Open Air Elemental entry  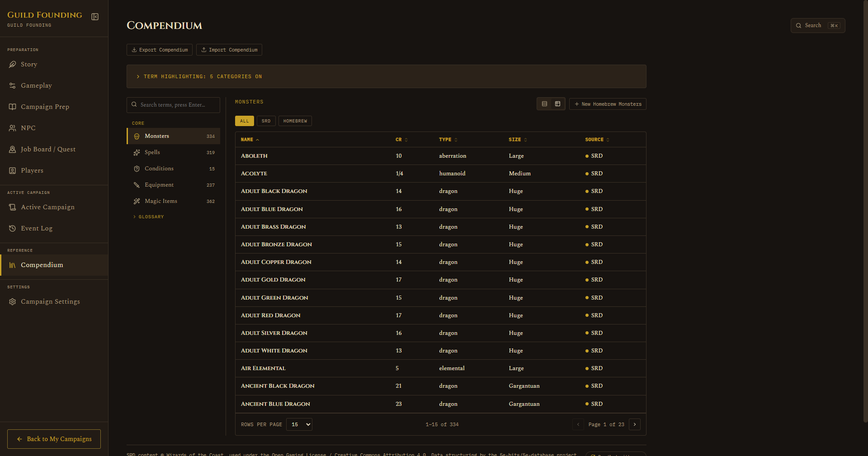[x=441, y=368]
